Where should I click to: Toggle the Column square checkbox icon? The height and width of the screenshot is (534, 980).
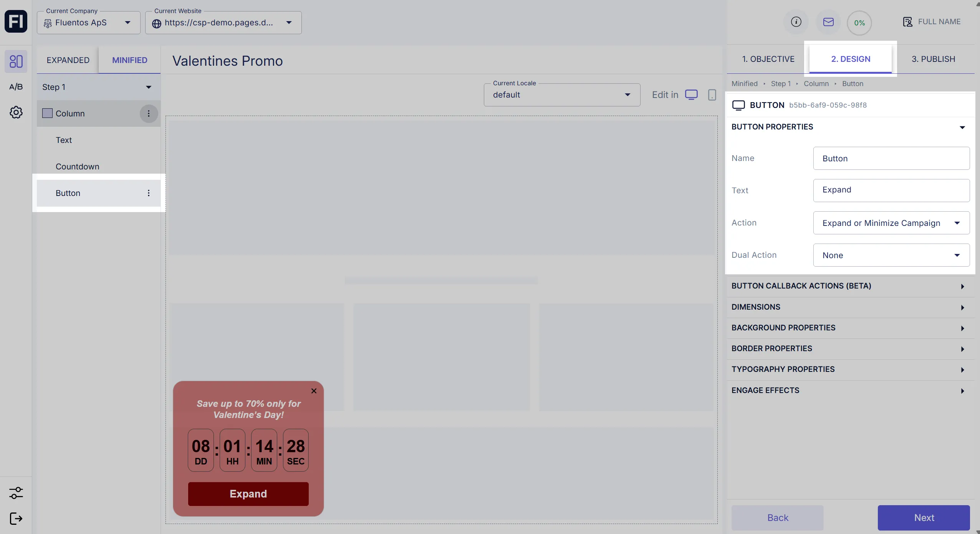click(x=47, y=113)
